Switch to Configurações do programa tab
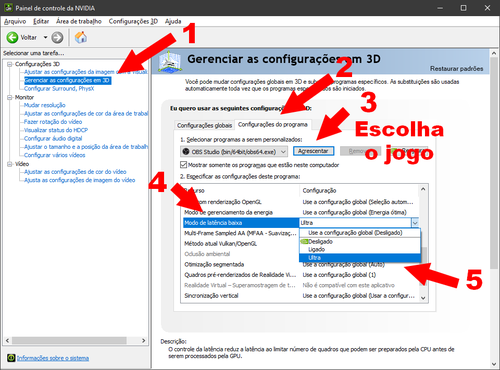Screen dimensions: 500x370 (273, 124)
